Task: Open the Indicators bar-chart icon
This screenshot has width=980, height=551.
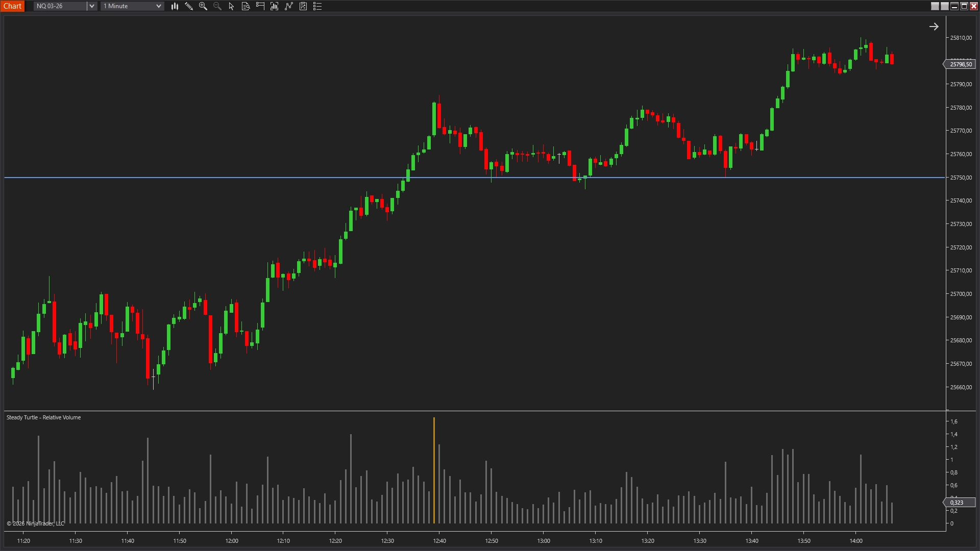Action: pos(275,6)
